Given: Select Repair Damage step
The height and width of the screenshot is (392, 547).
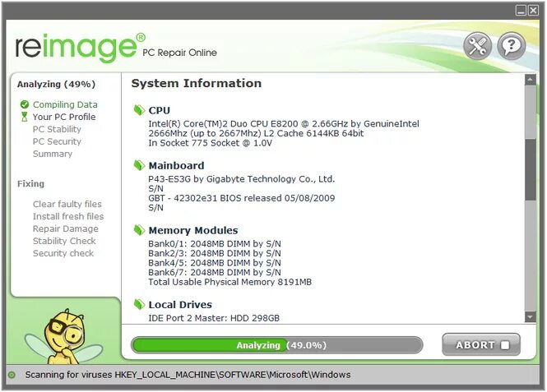Looking at the screenshot, I should click(x=66, y=228).
